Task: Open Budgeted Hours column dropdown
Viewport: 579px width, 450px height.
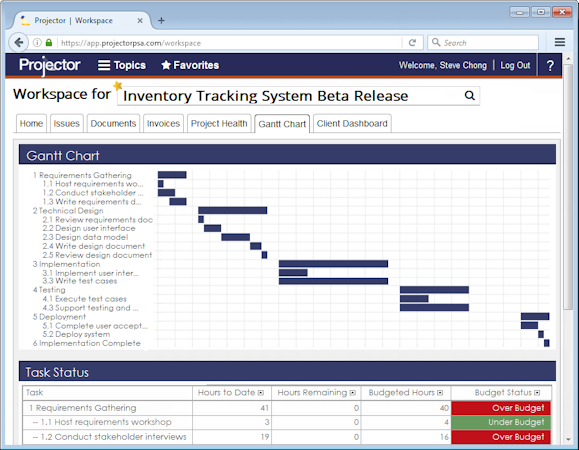Action: tap(440, 393)
